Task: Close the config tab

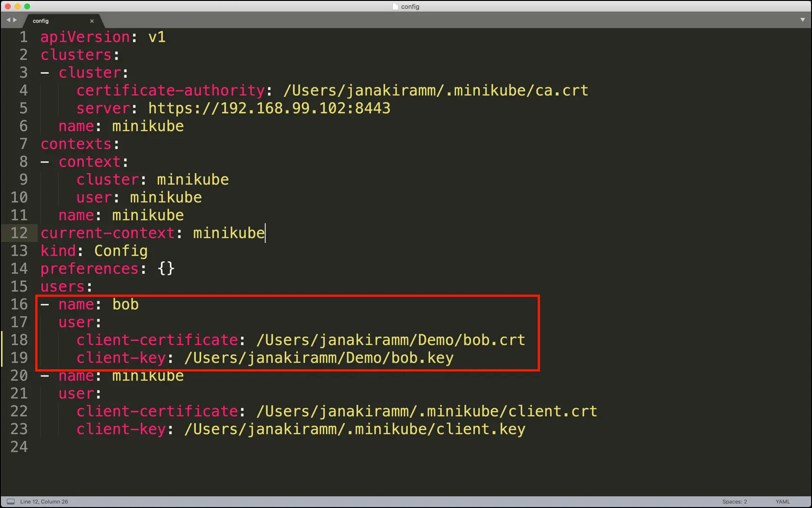Action: click(92, 21)
